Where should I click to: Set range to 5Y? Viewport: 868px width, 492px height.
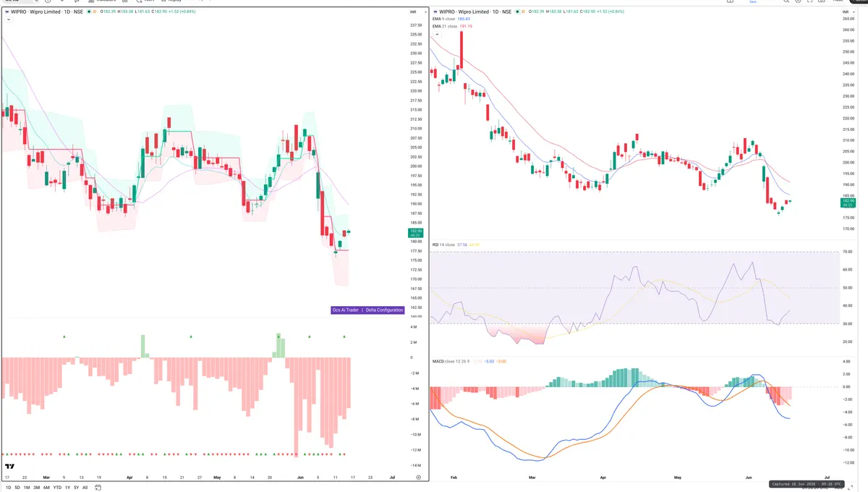pos(76,488)
